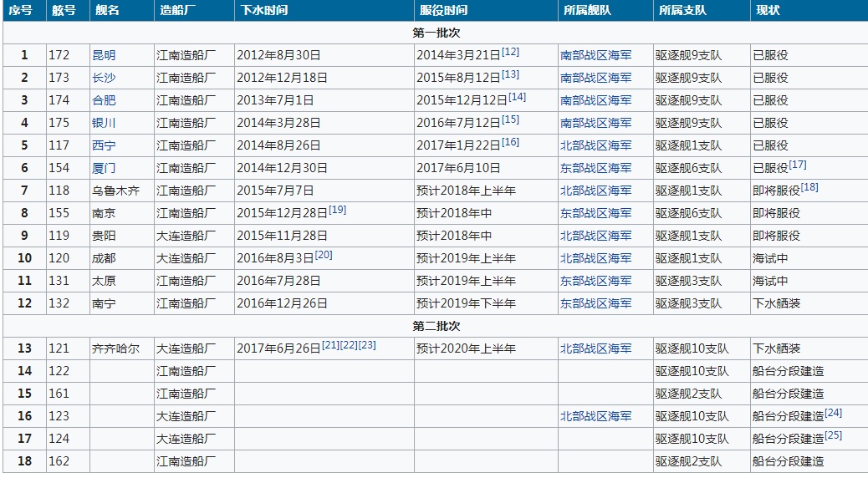Follow citation [12] after 2014年3月21日
The width and height of the screenshot is (868, 478).
coord(510,52)
